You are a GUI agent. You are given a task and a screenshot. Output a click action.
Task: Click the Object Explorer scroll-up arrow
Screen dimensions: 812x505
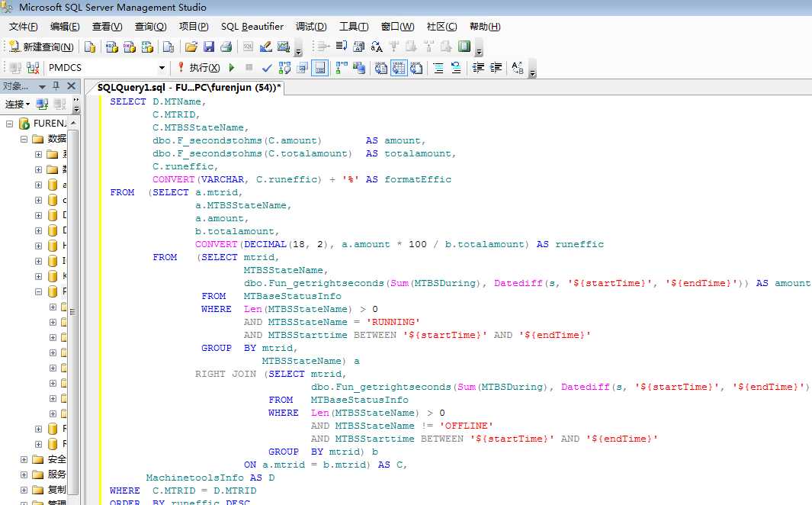click(x=73, y=123)
